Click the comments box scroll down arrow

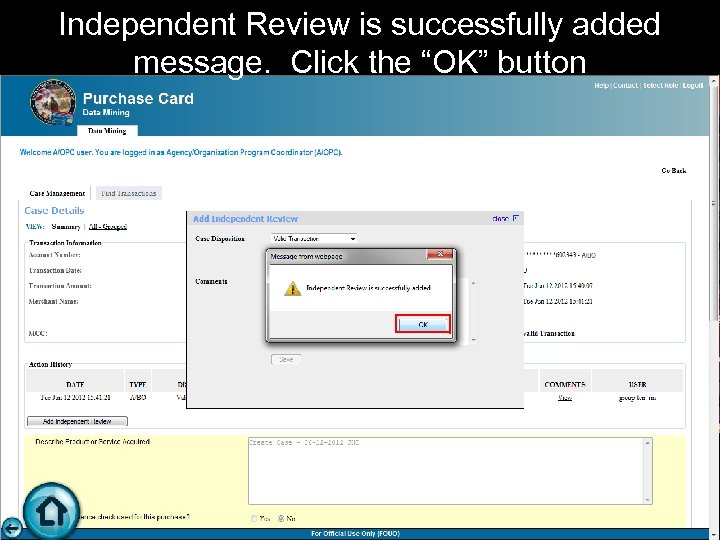pyautogui.click(x=473, y=340)
